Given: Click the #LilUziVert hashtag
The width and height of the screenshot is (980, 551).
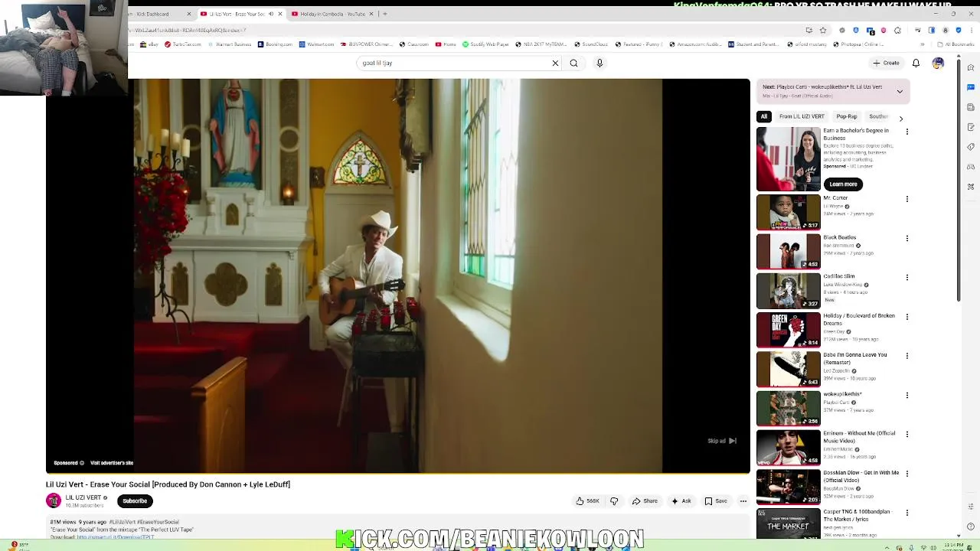Looking at the screenshot, I should pos(122,522).
